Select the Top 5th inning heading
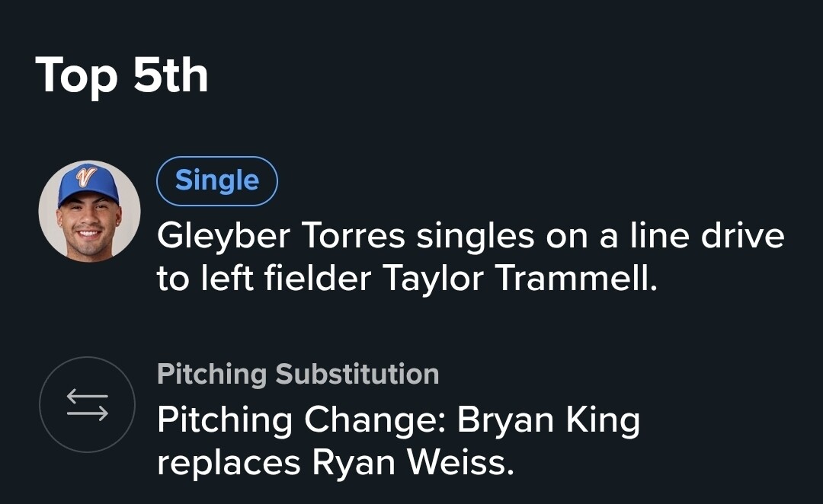The image size is (823, 504). (x=122, y=75)
